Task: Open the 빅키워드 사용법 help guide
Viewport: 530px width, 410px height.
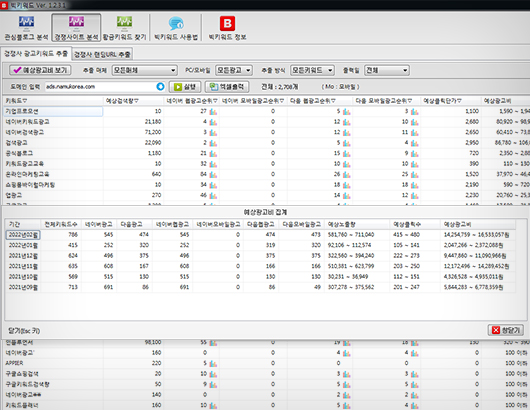Action: pos(176,28)
